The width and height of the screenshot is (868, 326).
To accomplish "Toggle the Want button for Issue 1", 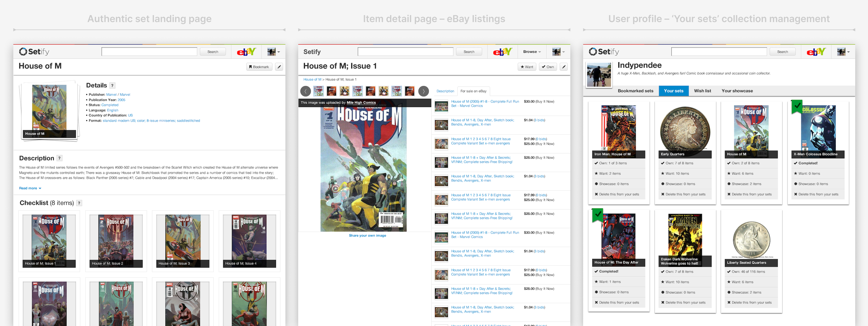I will pos(527,67).
